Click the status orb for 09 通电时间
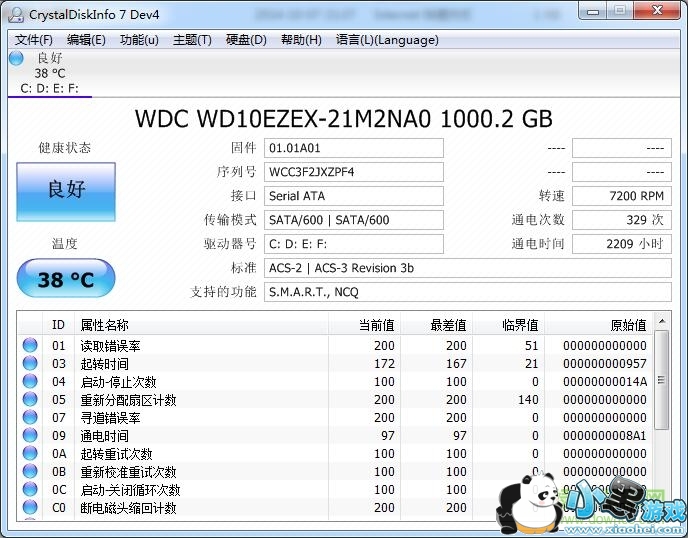The height and width of the screenshot is (538, 688). click(x=30, y=435)
